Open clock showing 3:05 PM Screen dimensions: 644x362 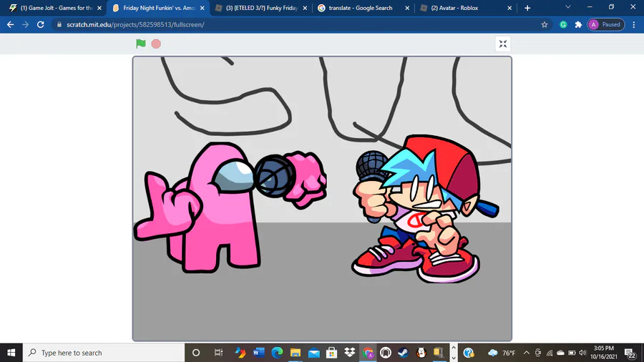coord(604,353)
